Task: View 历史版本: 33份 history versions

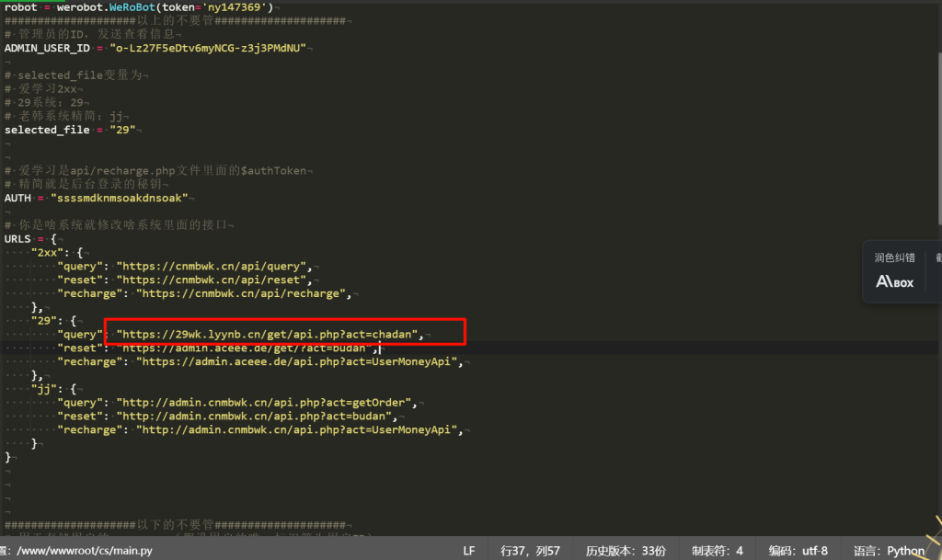Action: coord(626,551)
